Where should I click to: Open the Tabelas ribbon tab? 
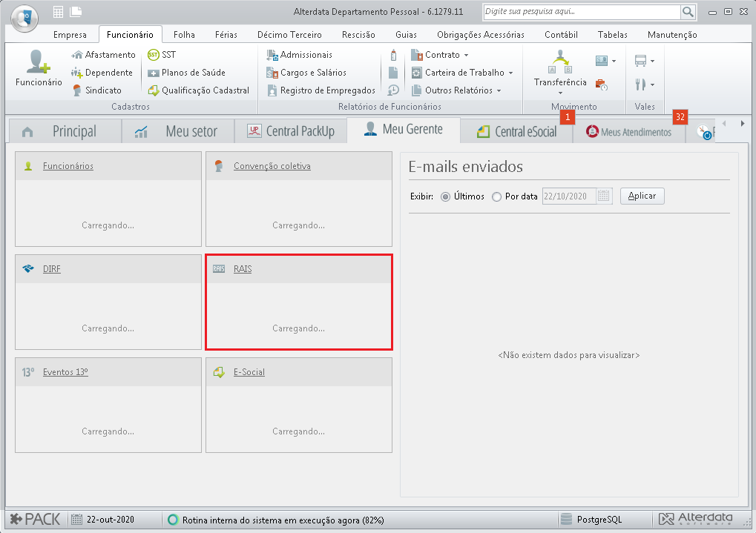612,35
